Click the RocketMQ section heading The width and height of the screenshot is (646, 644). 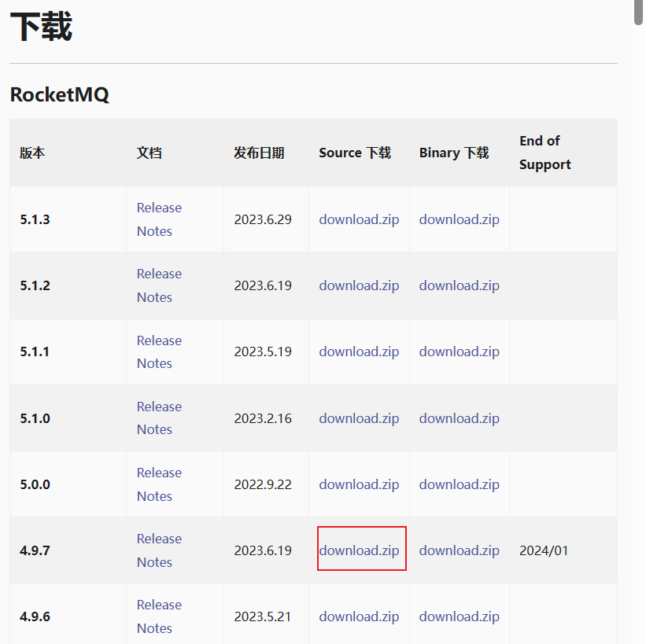point(59,94)
